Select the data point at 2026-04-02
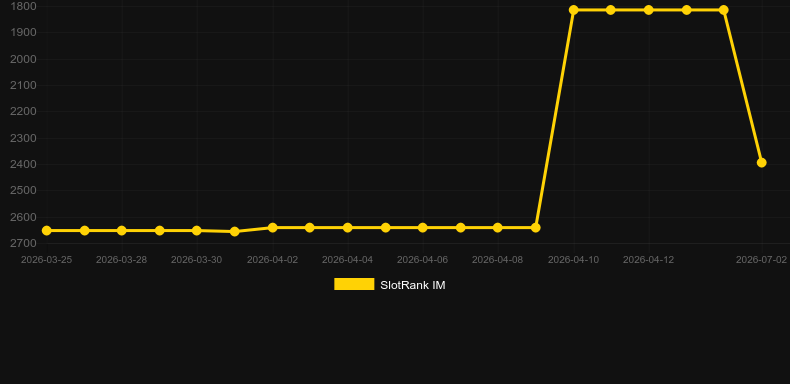 tap(273, 228)
